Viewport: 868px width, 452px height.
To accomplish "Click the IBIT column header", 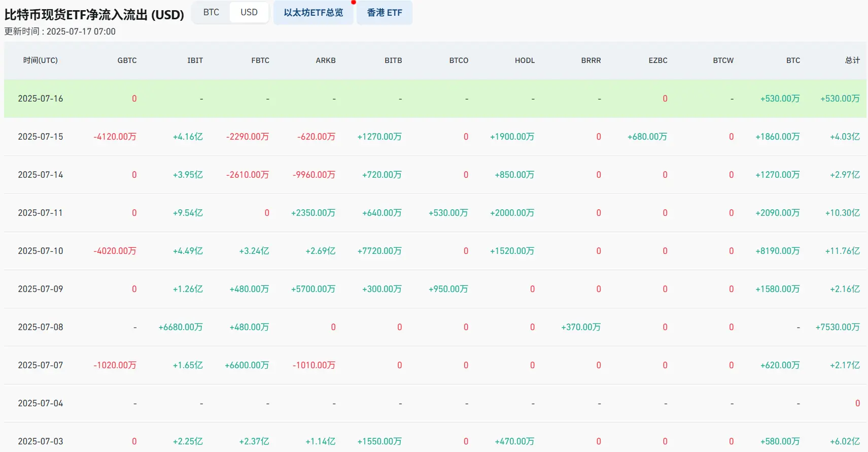I will point(195,60).
